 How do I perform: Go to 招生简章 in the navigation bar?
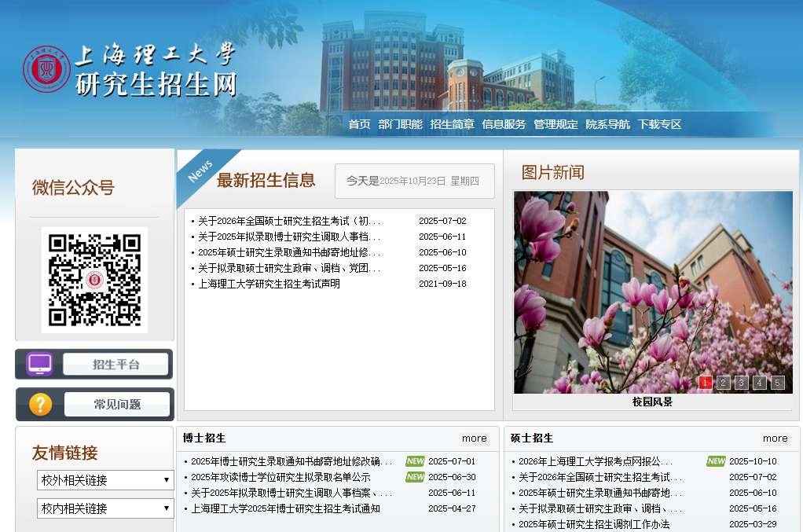click(x=452, y=124)
